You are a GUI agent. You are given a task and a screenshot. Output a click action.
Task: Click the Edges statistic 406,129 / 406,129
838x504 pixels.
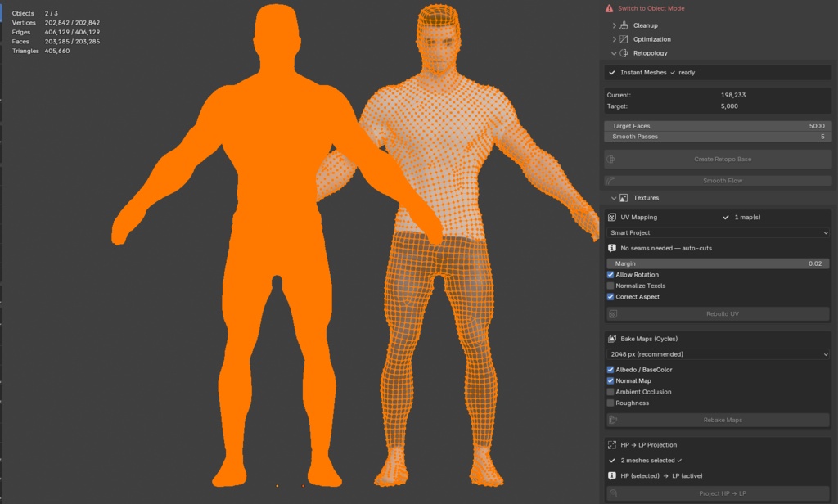(x=72, y=32)
